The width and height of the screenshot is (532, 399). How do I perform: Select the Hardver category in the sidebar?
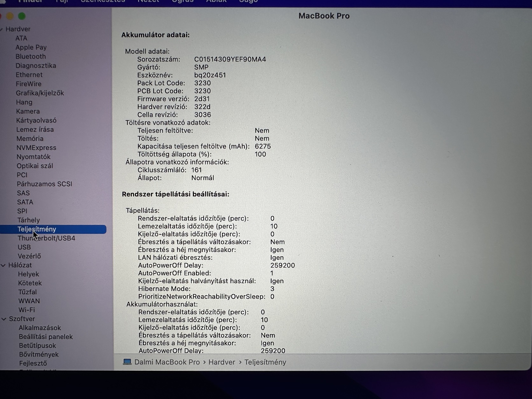[18, 29]
